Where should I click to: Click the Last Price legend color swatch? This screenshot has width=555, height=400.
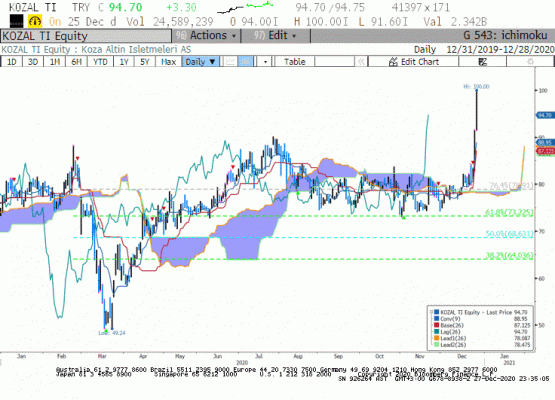pos(437,312)
